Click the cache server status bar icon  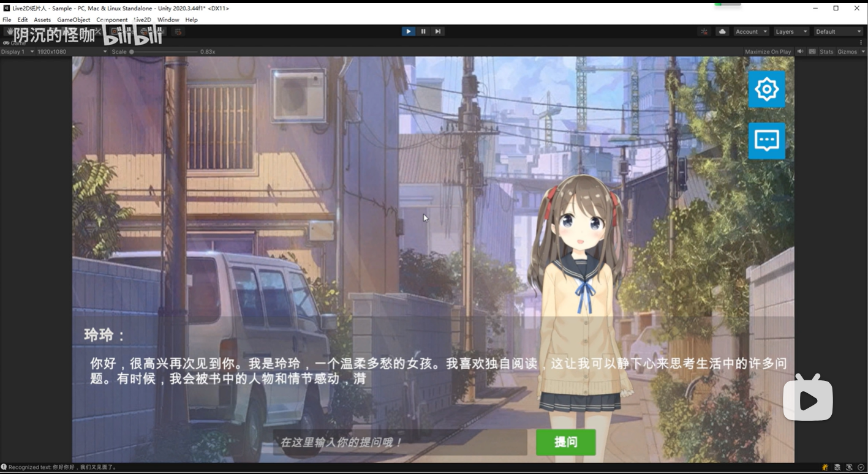[837, 467]
